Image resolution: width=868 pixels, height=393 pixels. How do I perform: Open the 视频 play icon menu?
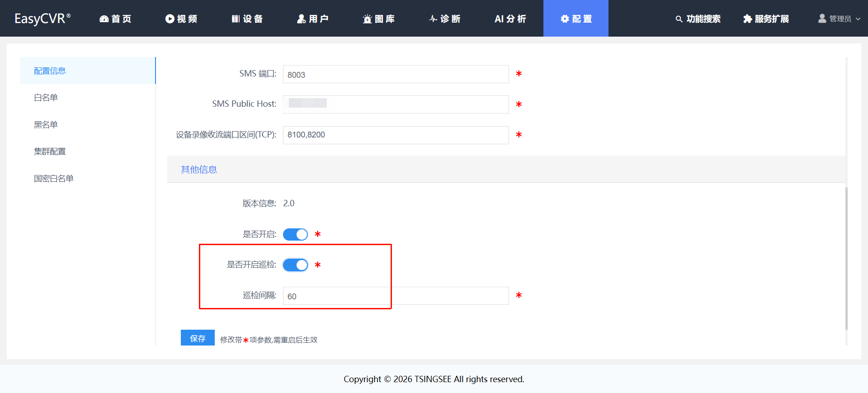[x=170, y=19]
